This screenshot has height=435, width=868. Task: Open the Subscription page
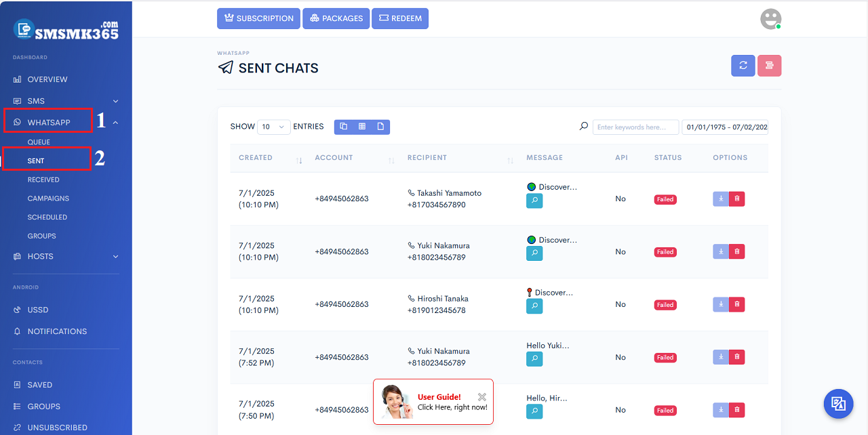[x=258, y=18]
